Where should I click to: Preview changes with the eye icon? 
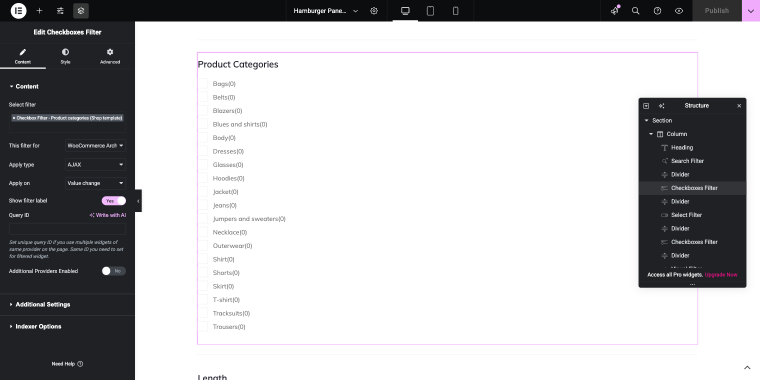click(x=679, y=11)
